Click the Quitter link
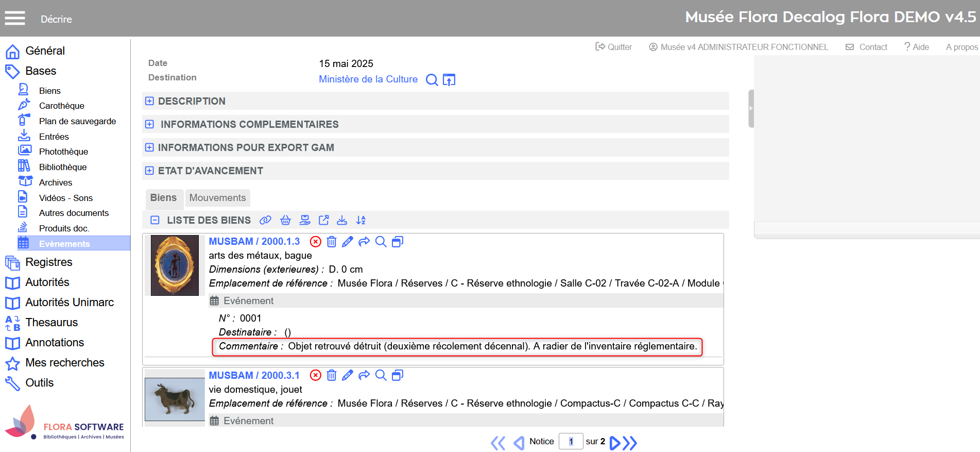The height and width of the screenshot is (452, 980). tap(614, 47)
